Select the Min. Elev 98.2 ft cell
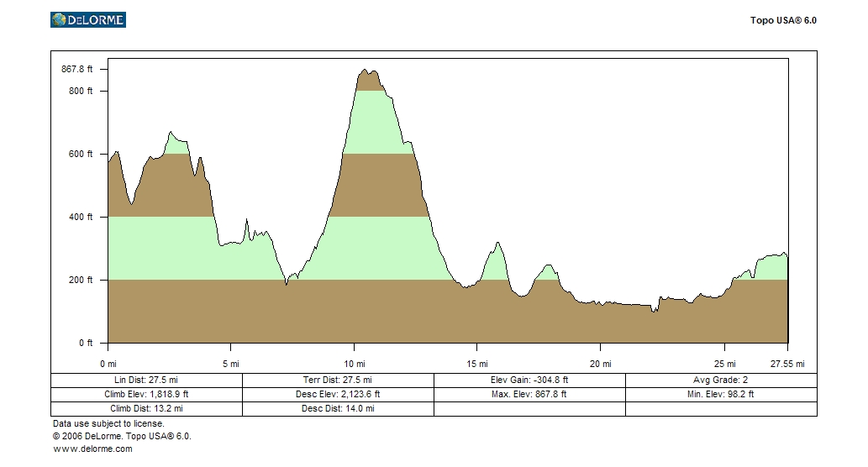 (721, 394)
